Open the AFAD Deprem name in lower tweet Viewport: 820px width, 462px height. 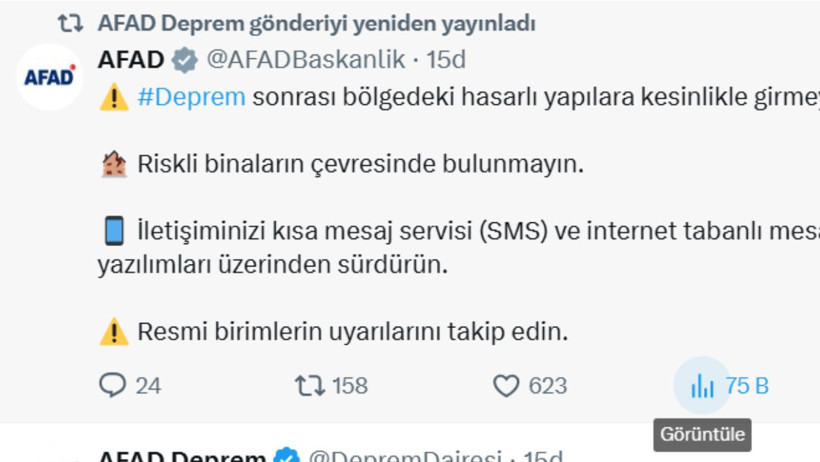coord(181,456)
